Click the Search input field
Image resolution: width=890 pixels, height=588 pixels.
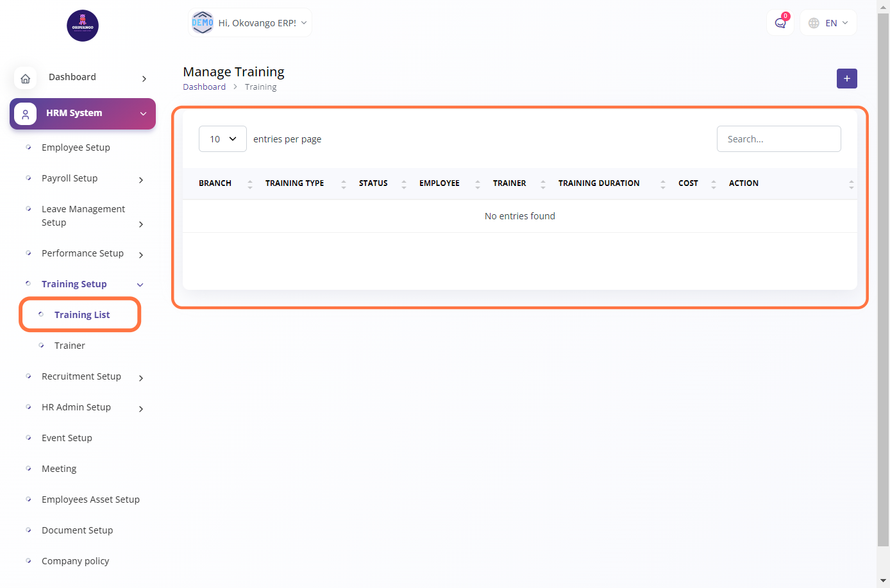click(778, 139)
